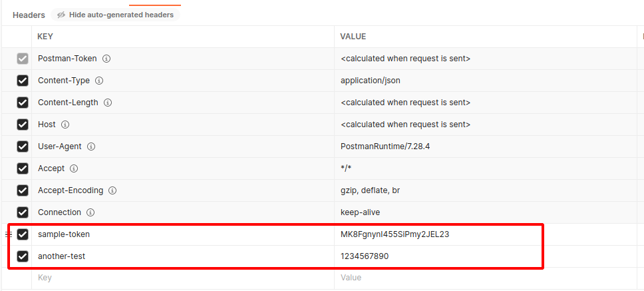Click drag handle icon beside sample-token row
Image resolution: width=644 pixels, height=291 pixels.
tap(8, 234)
